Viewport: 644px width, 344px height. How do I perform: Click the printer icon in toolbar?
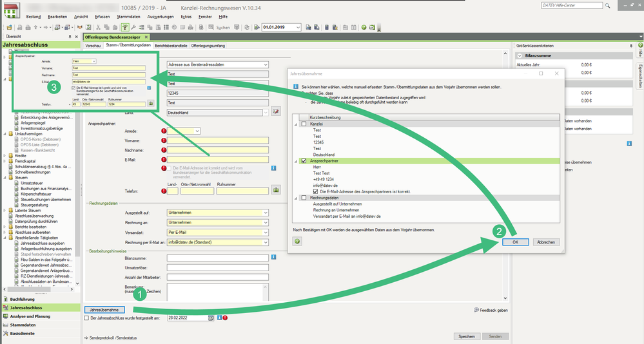28,28
